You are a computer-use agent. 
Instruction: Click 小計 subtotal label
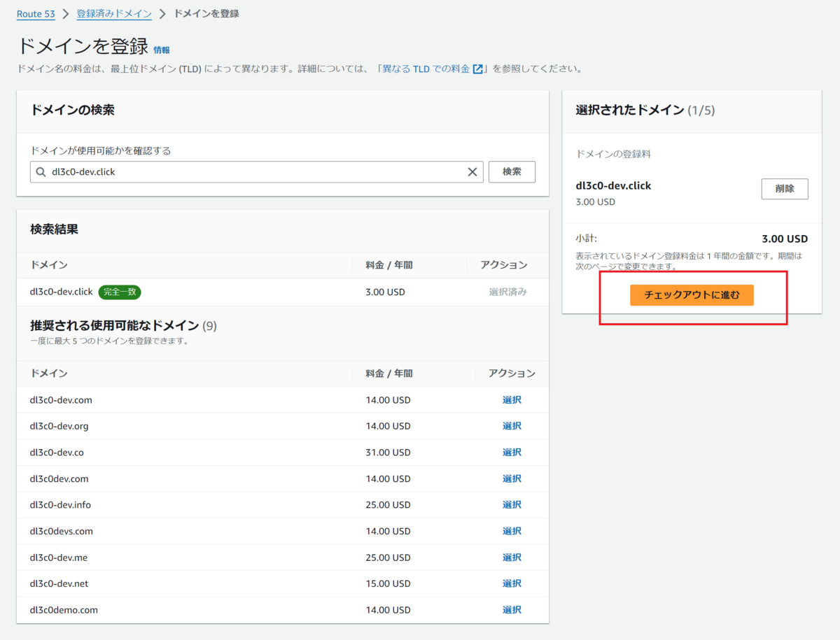(587, 239)
